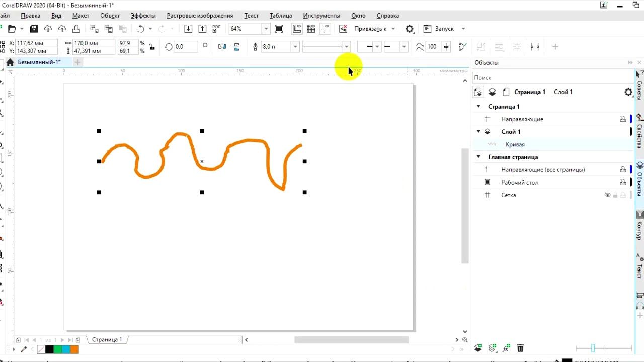Viewport: 644px width, 362px height.
Task: Undo the last action
Action: (140, 29)
